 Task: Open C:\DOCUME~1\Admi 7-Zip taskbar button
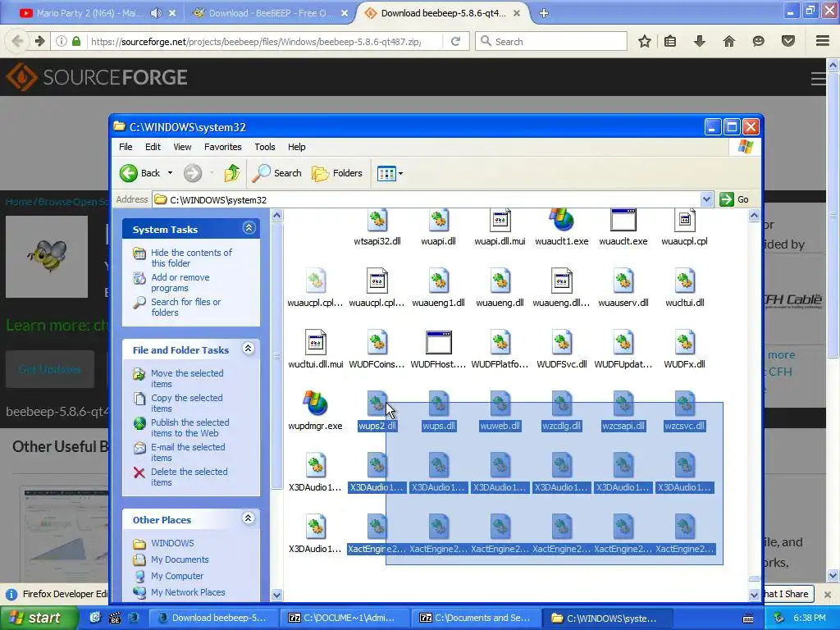pos(345,618)
